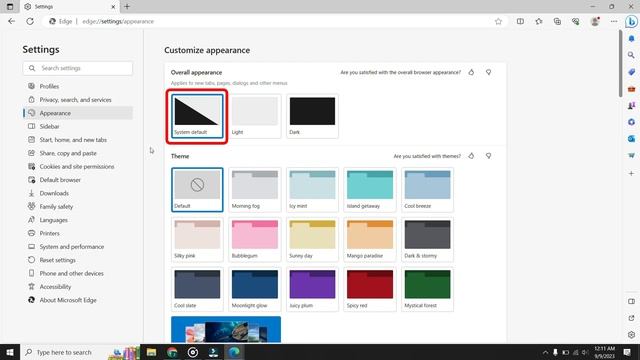
Task: Open Sidebar settings section
Action: click(78, 127)
